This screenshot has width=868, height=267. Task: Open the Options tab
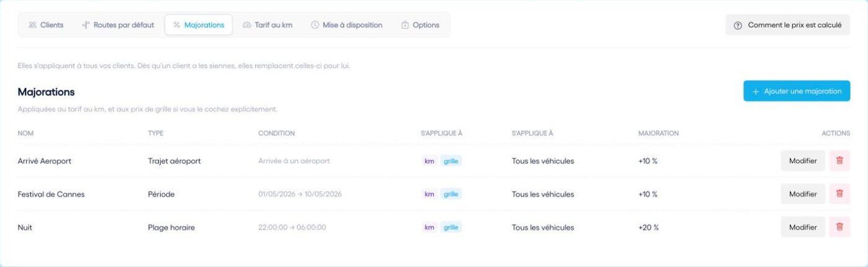(420, 25)
